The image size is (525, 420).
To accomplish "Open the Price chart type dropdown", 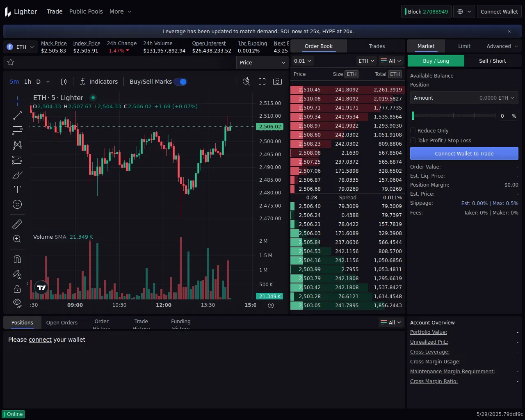I will [262, 62].
